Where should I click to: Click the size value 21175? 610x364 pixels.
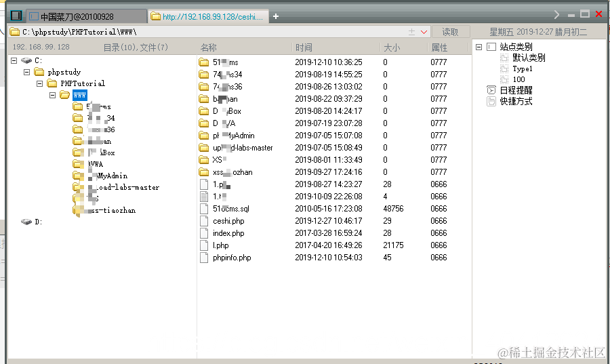point(393,245)
